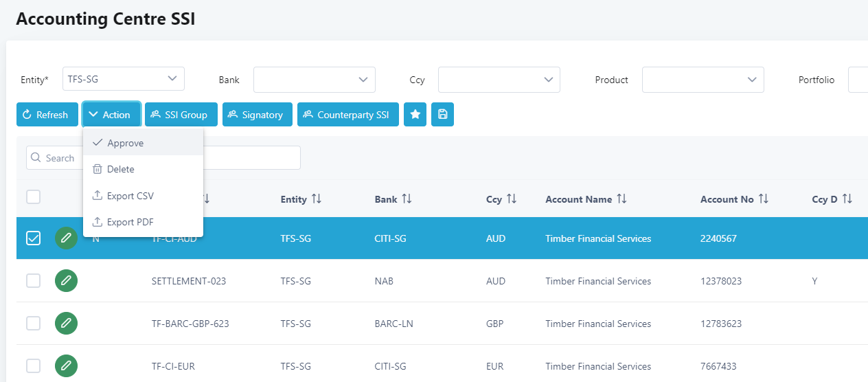Uncheck the selected TF-CI-AUD row checkbox

33,238
